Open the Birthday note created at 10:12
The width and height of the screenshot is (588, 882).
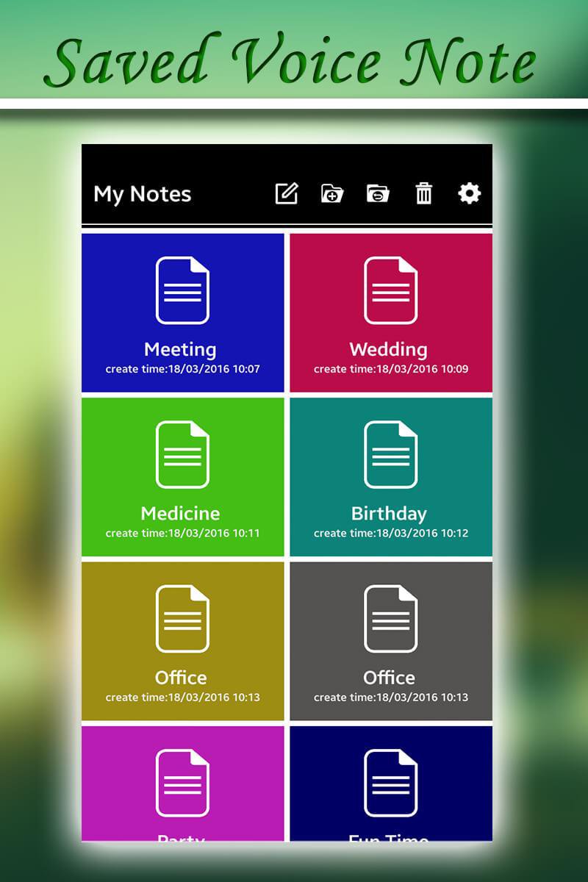(391, 476)
